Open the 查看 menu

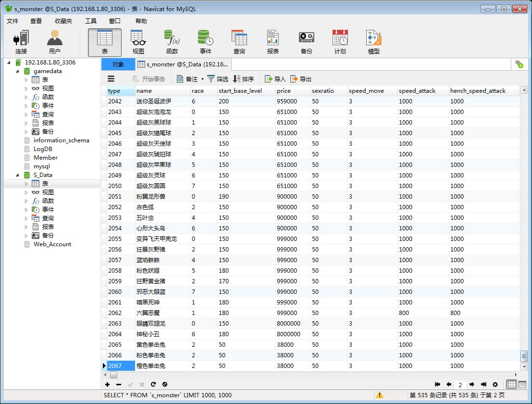(36, 21)
